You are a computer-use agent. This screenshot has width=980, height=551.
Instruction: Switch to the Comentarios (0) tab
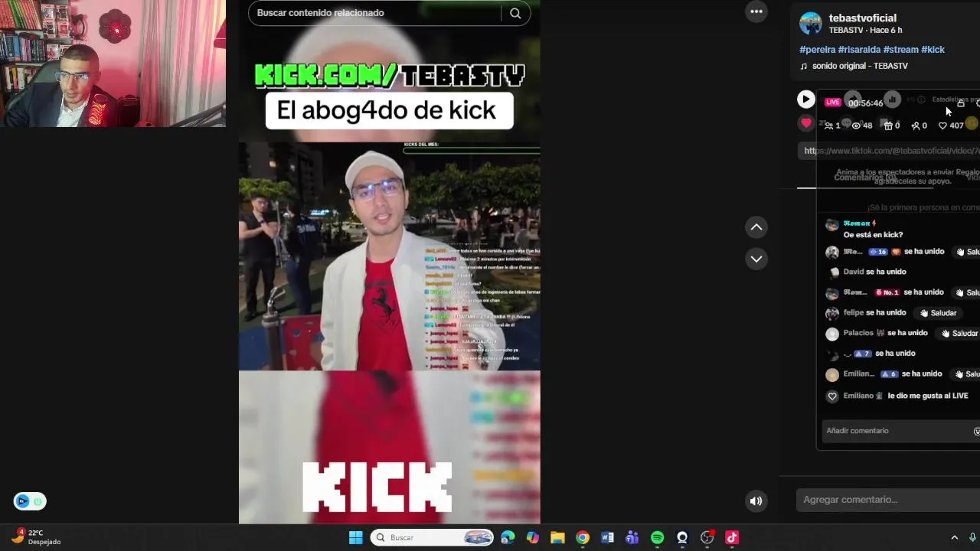pyautogui.click(x=865, y=177)
